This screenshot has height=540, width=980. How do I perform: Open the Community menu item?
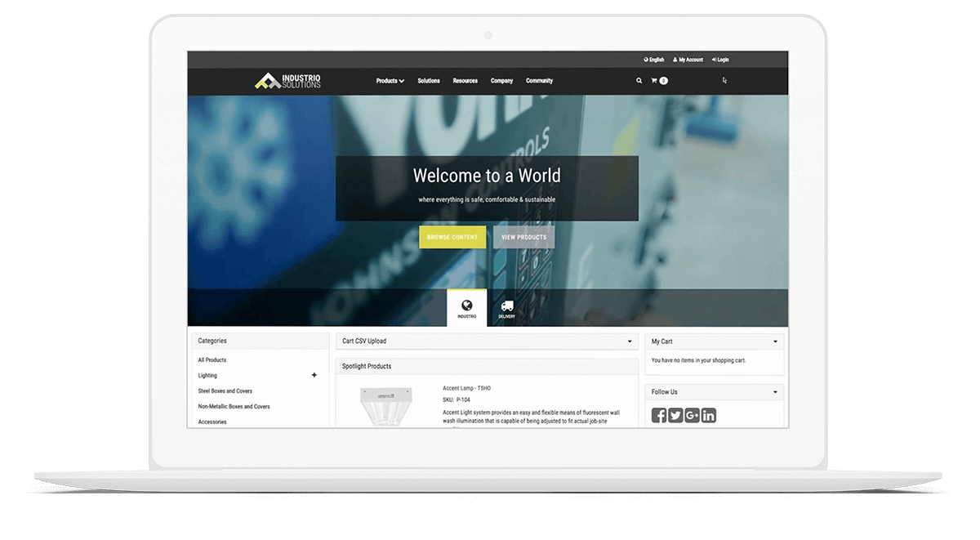(x=539, y=81)
